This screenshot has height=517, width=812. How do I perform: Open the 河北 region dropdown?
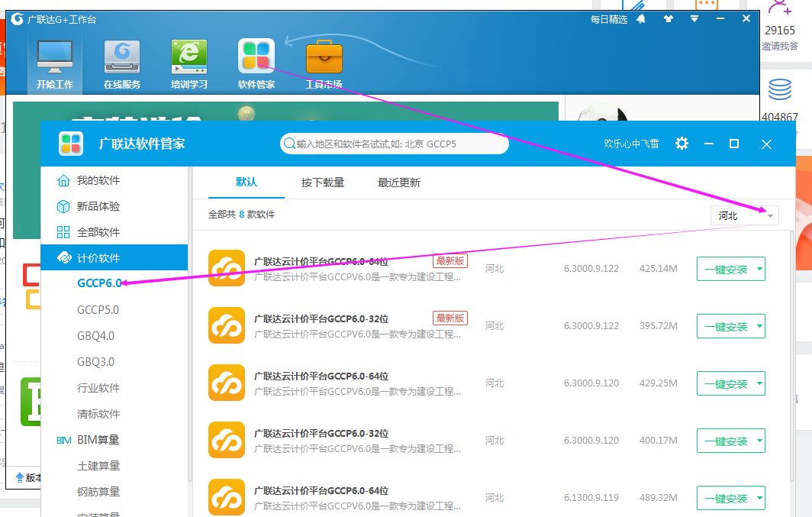[x=745, y=215]
